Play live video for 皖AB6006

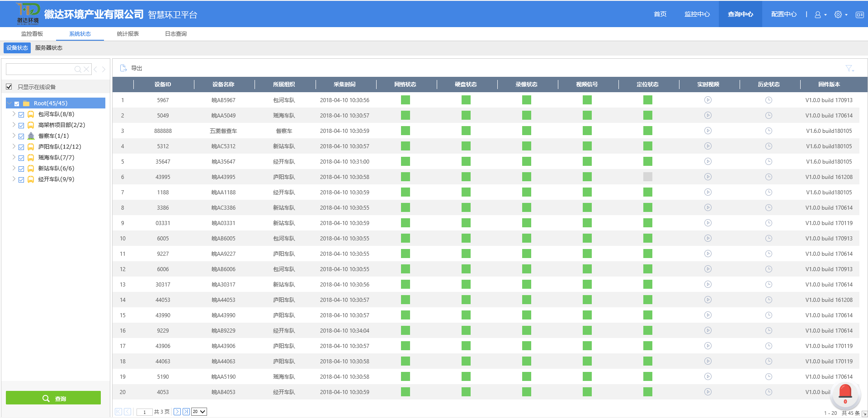(x=708, y=269)
